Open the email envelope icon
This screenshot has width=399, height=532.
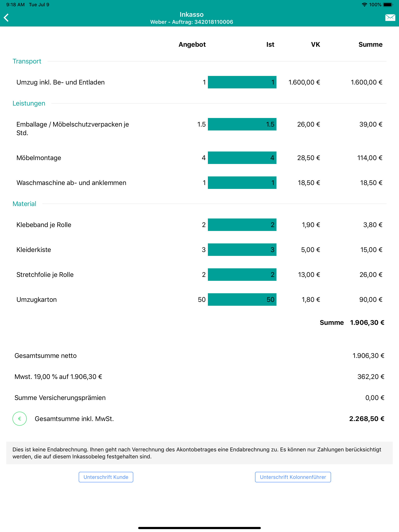[390, 18]
